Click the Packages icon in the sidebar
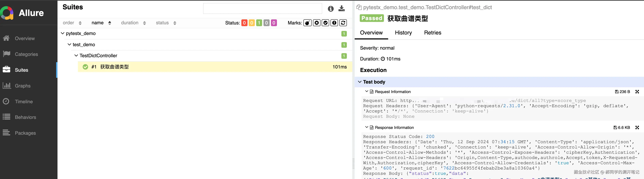 coord(6,132)
